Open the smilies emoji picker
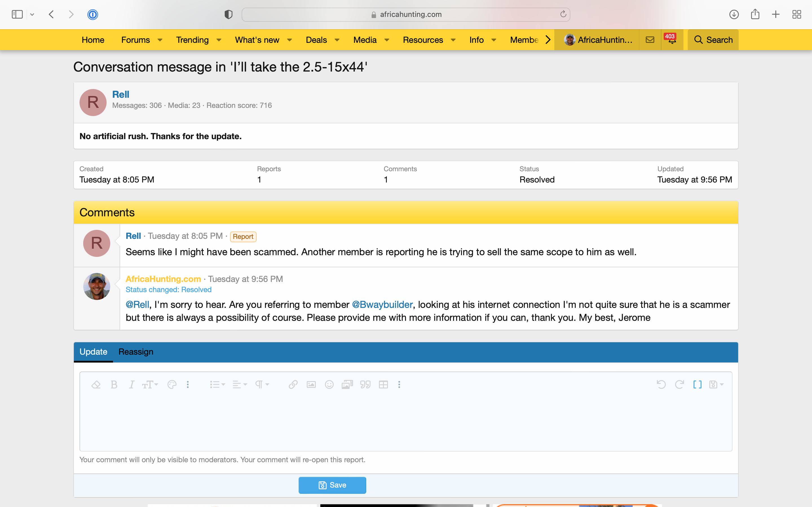The image size is (812, 507). pyautogui.click(x=329, y=384)
